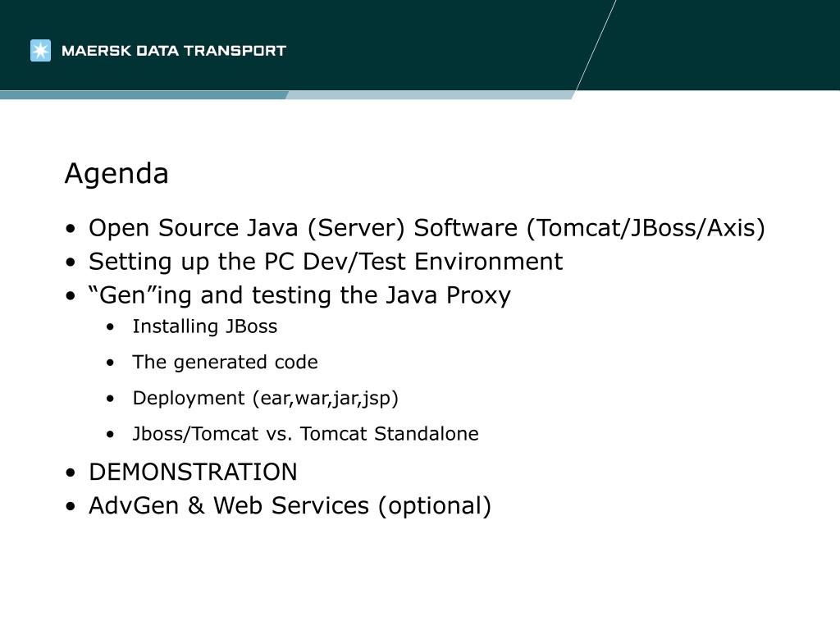Click Jboss/Tomcat vs. Tomcat Standalone line
This screenshot has width=840, height=630.
(x=305, y=433)
